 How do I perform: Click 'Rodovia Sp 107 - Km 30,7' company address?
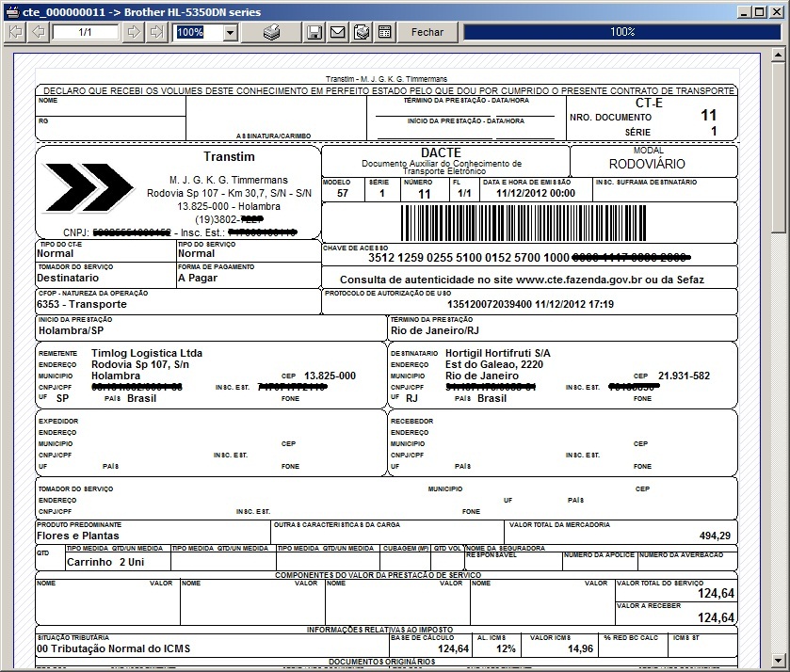coord(229,193)
